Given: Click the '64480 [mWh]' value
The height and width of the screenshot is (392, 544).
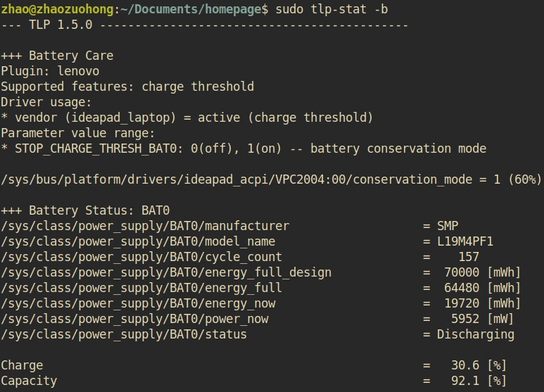Looking at the screenshot, I should 483,288.
